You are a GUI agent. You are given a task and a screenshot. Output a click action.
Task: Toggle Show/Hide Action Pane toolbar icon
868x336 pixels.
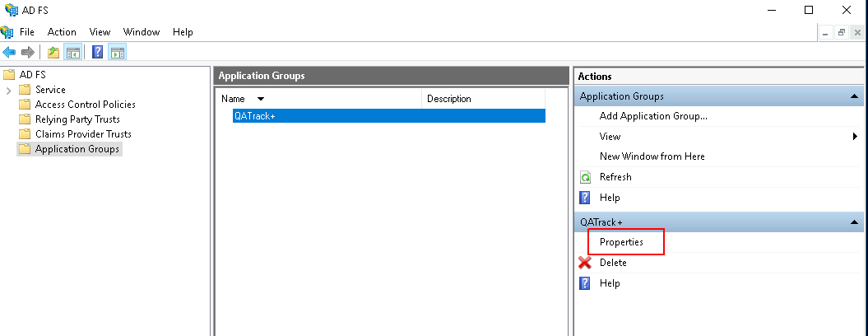coord(118,53)
